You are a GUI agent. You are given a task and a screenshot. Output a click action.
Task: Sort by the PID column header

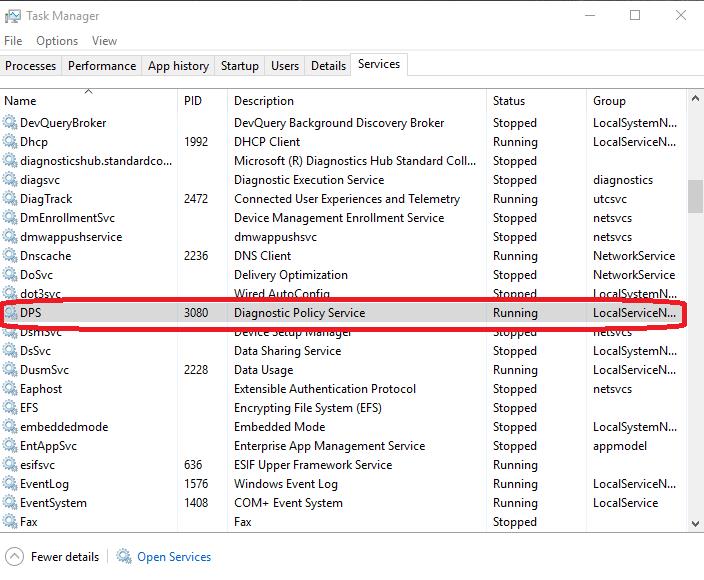click(202, 101)
